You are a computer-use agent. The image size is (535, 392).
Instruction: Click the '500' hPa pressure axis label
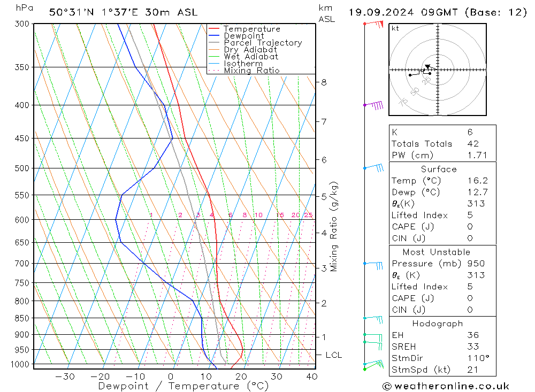tap(22, 168)
